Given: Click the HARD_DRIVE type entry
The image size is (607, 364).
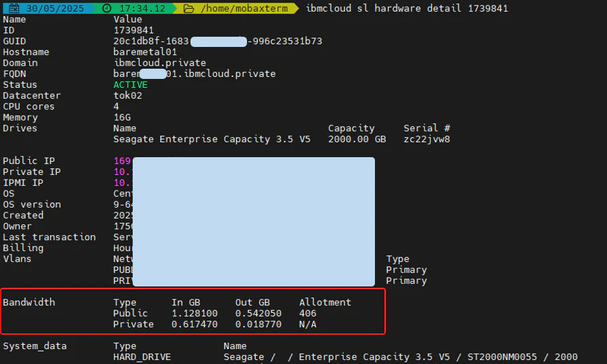Looking at the screenshot, I should point(142,357).
